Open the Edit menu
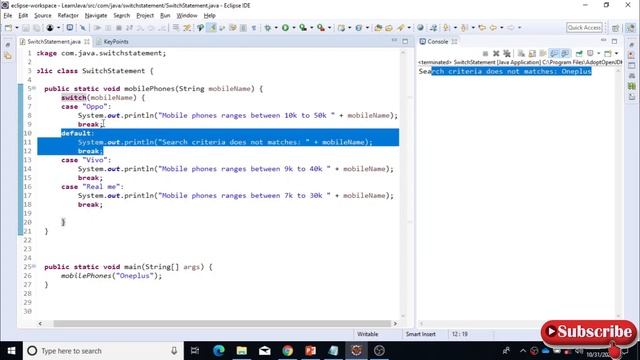Image resolution: width=640 pixels, height=360 pixels. (x=23, y=16)
